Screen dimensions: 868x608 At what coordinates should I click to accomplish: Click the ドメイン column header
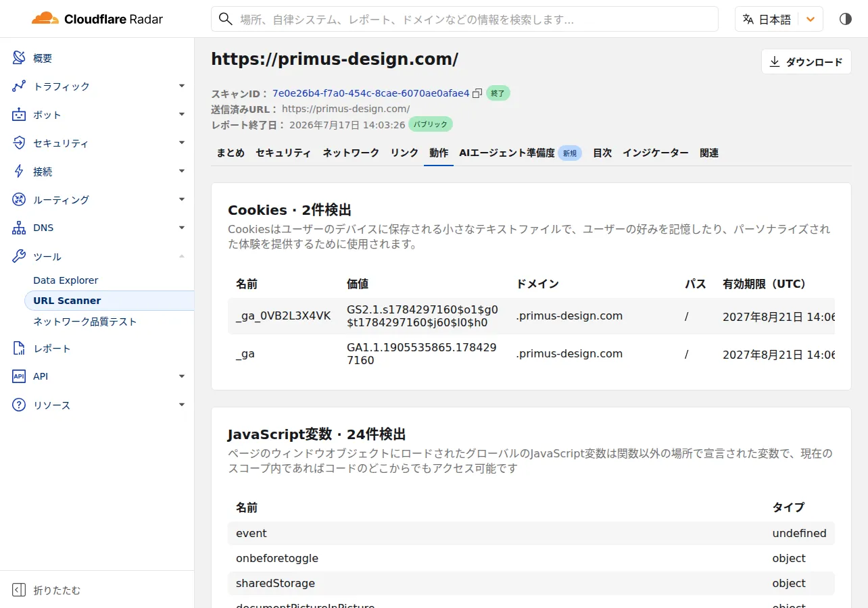coord(537,284)
